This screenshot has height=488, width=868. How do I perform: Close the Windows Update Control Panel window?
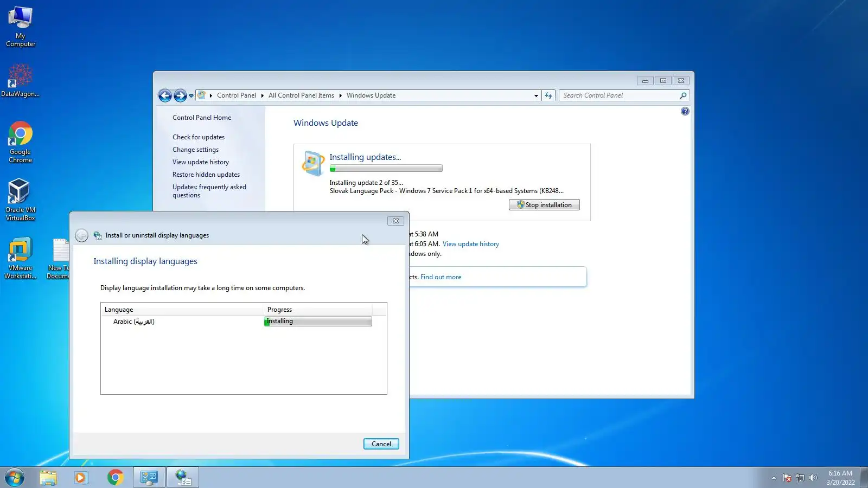(x=681, y=81)
